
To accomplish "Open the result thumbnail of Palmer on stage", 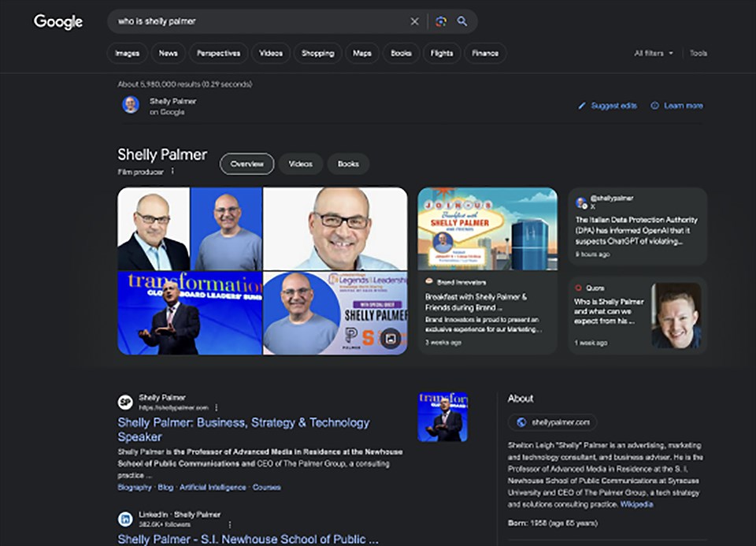I will (443, 417).
